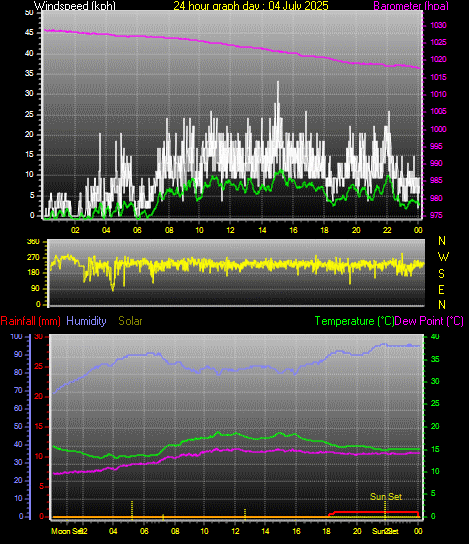
Task: Select the 270 wind direction scale value
Action: click(x=33, y=257)
